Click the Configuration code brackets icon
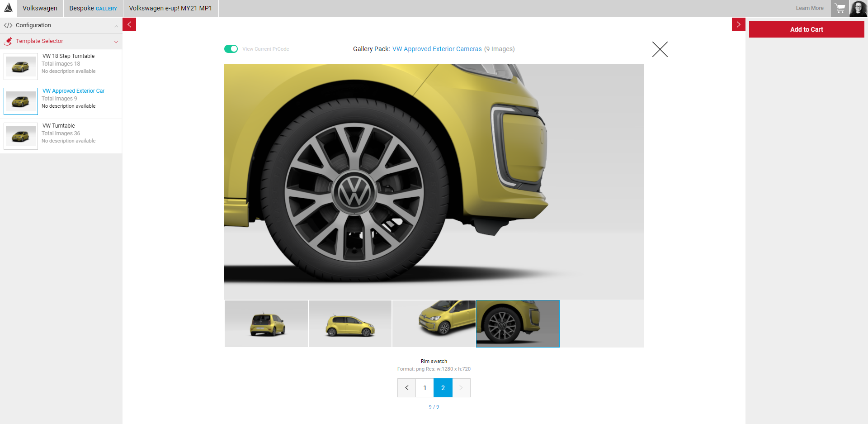The image size is (868, 424). point(8,25)
